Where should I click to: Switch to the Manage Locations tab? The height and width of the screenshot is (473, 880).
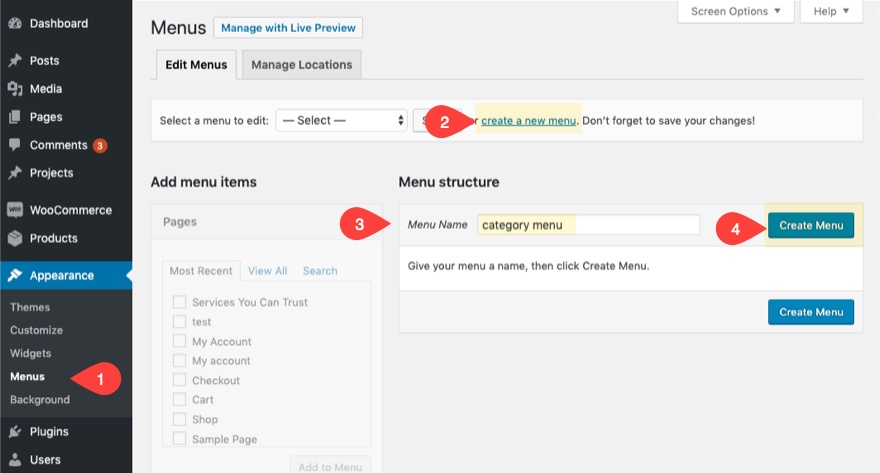[301, 65]
